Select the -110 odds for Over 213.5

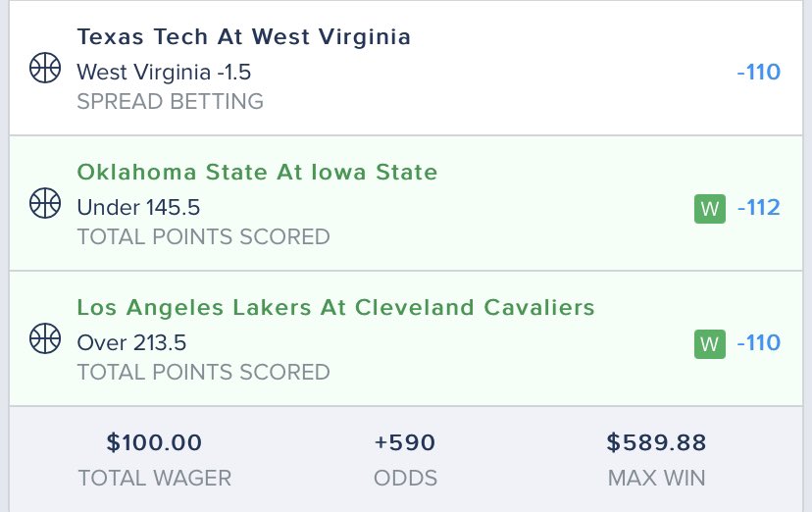click(758, 342)
